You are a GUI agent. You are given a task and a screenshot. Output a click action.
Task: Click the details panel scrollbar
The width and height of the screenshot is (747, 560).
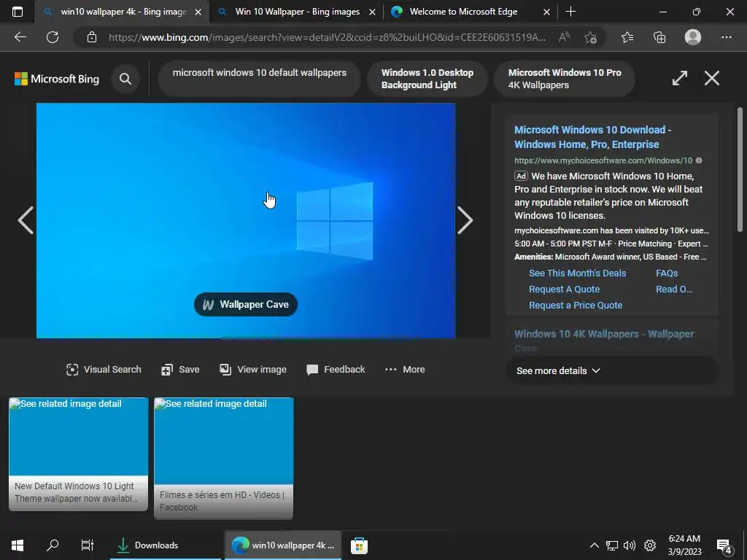[740, 170]
